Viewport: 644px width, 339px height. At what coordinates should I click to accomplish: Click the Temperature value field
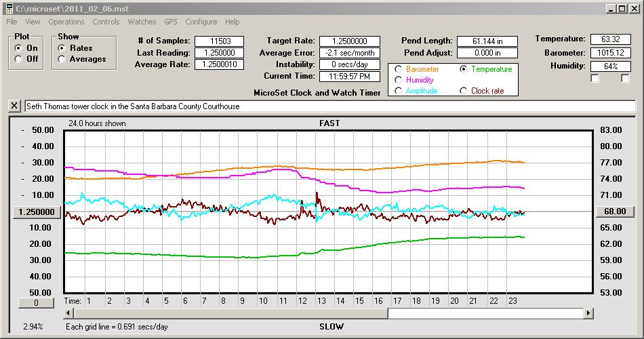pos(610,39)
